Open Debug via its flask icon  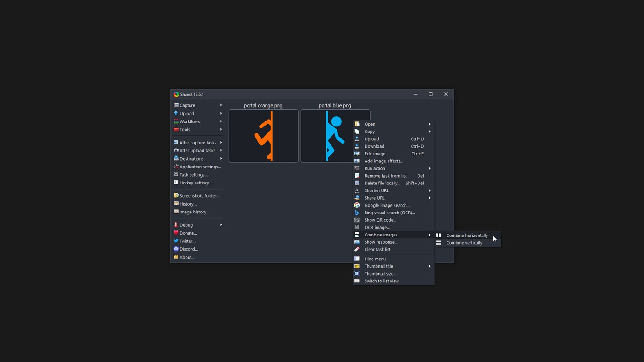(176, 225)
